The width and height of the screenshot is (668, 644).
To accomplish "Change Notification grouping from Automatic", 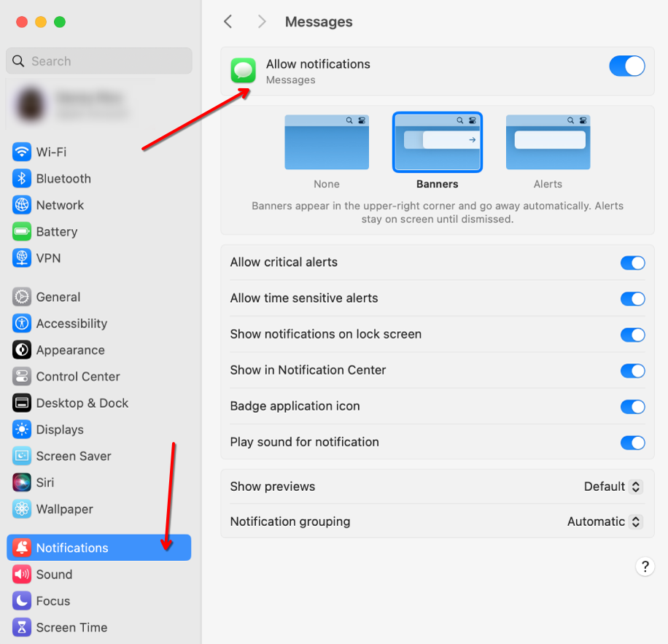I will click(603, 521).
